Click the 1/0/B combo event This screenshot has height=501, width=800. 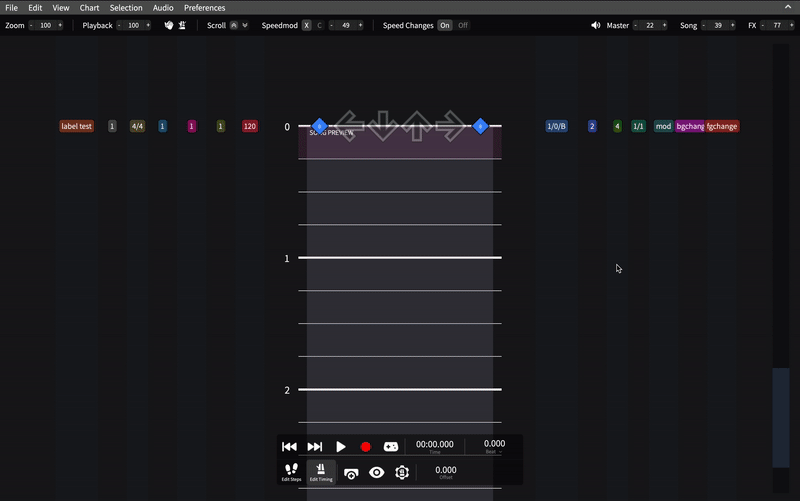556,126
